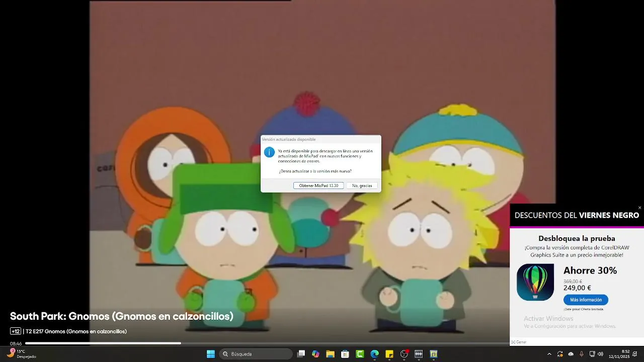Click the Obtener MixPad 13.30 button
This screenshot has width=644, height=362.
(318, 186)
